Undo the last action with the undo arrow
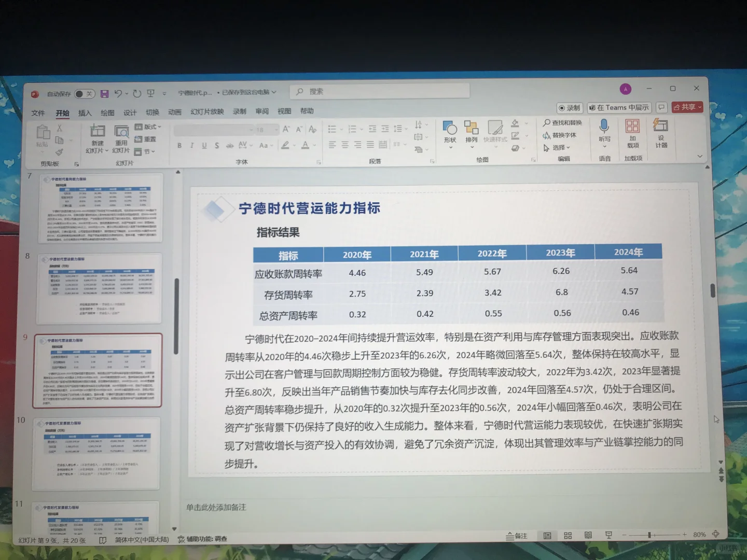This screenshot has width=747, height=560. point(118,93)
